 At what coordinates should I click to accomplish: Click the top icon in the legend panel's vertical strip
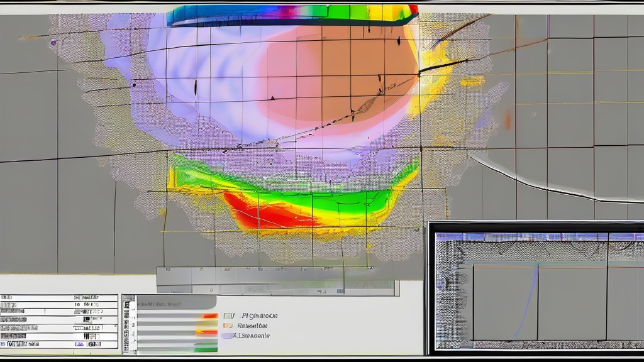[127, 304]
